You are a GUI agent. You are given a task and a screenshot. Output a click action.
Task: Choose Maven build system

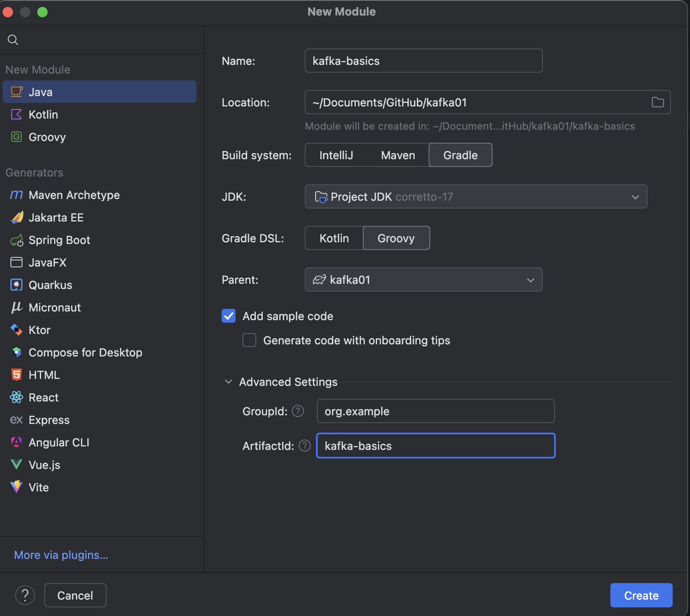(398, 155)
